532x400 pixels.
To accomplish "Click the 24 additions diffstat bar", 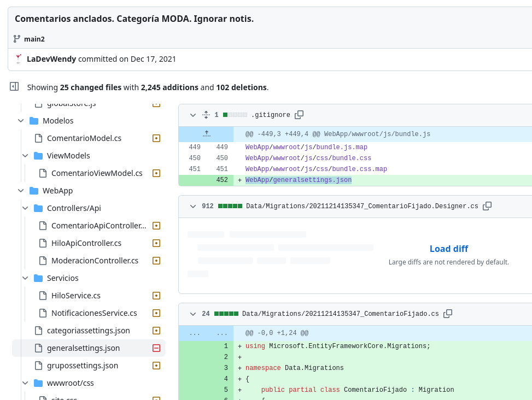I will tap(226, 314).
